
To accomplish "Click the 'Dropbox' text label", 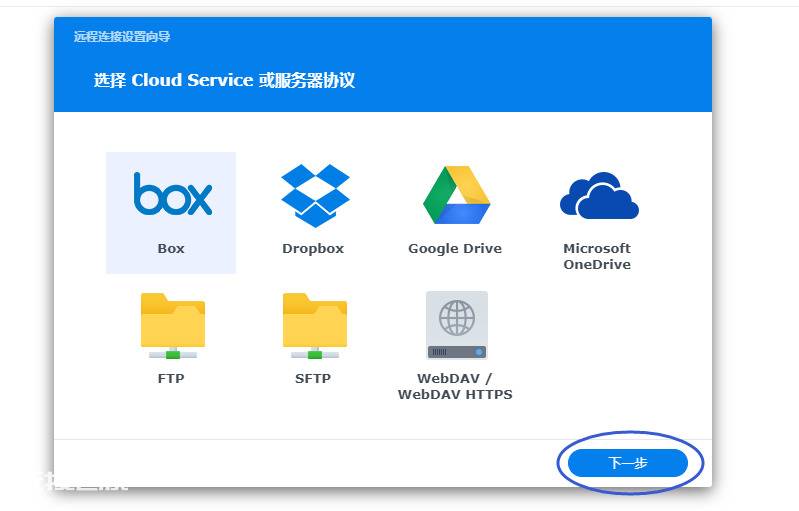I will coord(313,249).
